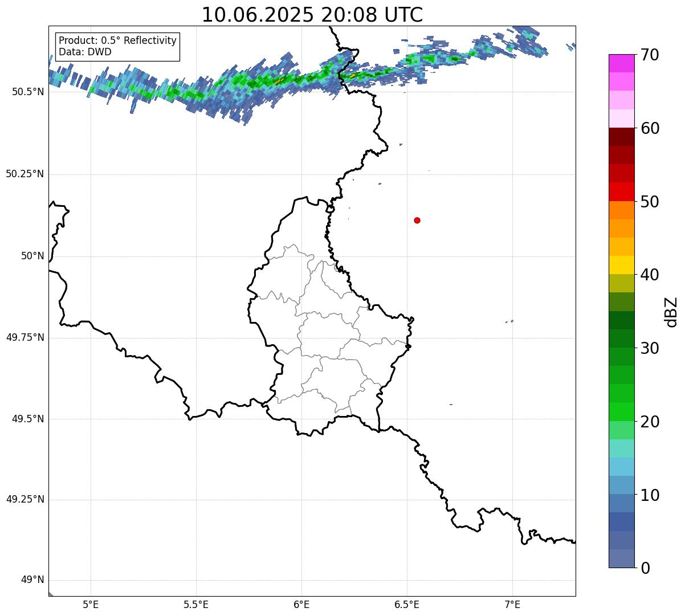Click the '10' colorbar tick label

650,495
